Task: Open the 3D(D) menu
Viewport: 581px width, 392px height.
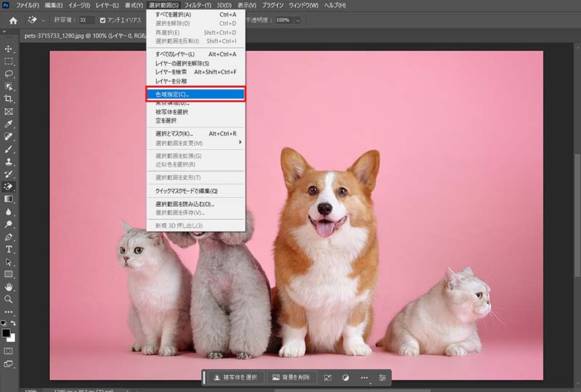Action: point(224,5)
